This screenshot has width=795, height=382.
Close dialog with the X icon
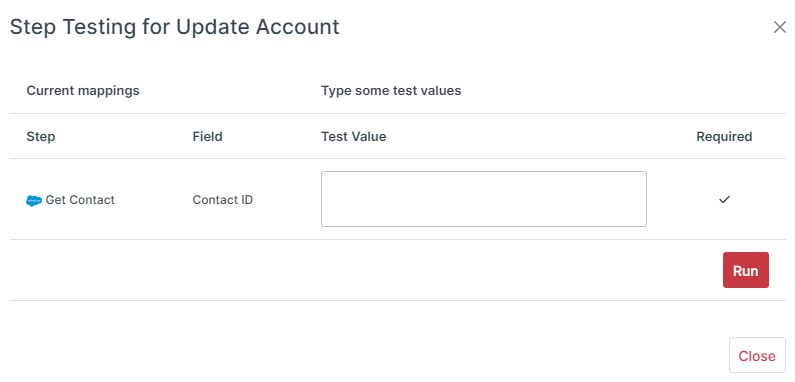pos(780,27)
